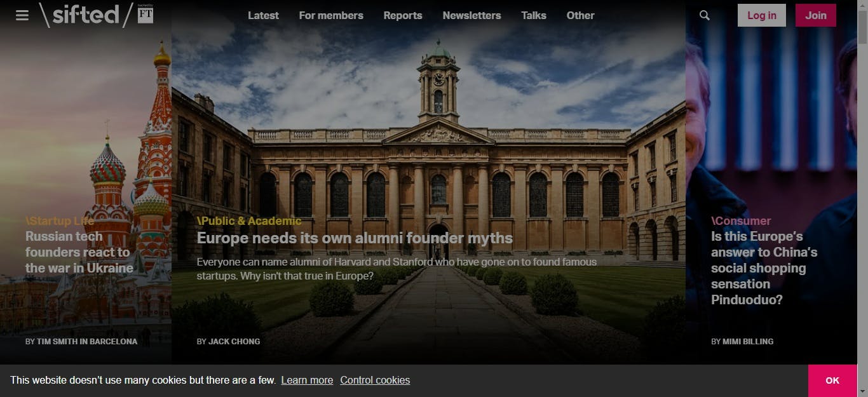Screen dimensions: 868x397
Task: Open the hamburger menu icon
Action: pos(22,15)
